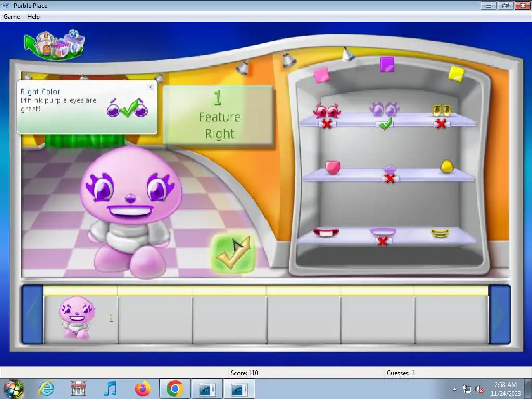Viewport: 532px width, 399px height.
Task: Select the yellow color swatch above shelf
Action: coord(456,74)
